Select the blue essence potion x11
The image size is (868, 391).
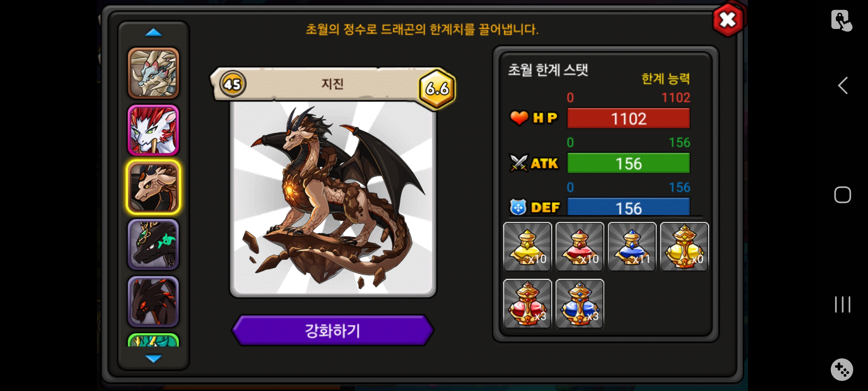pos(632,247)
